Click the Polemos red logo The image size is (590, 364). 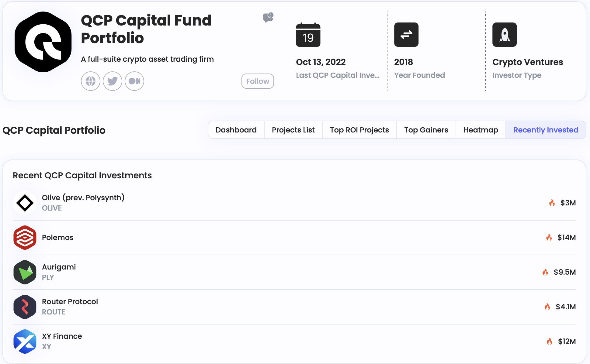point(25,238)
